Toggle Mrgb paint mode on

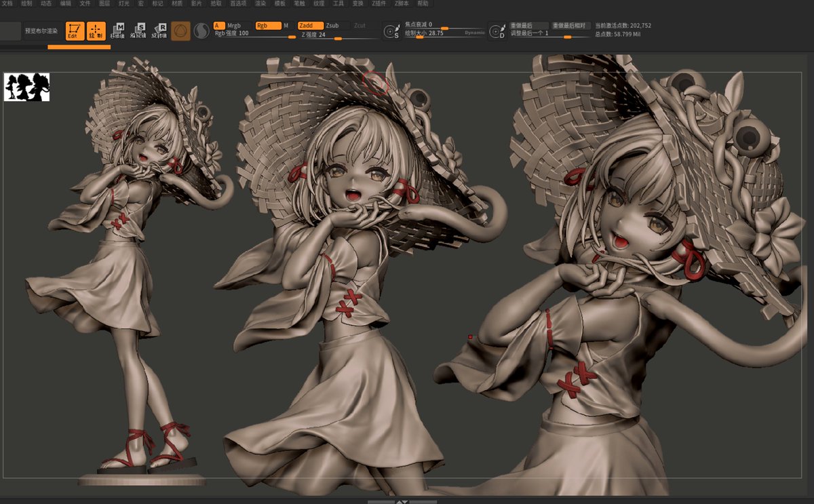click(234, 26)
